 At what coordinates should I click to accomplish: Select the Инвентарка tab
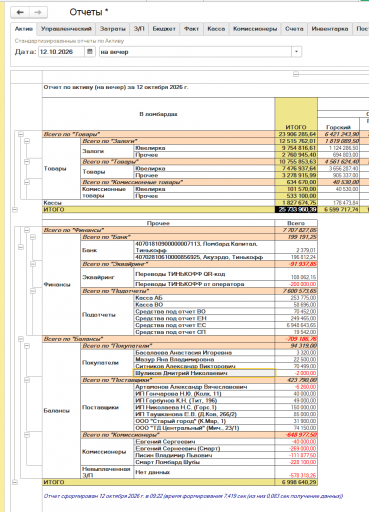click(330, 29)
